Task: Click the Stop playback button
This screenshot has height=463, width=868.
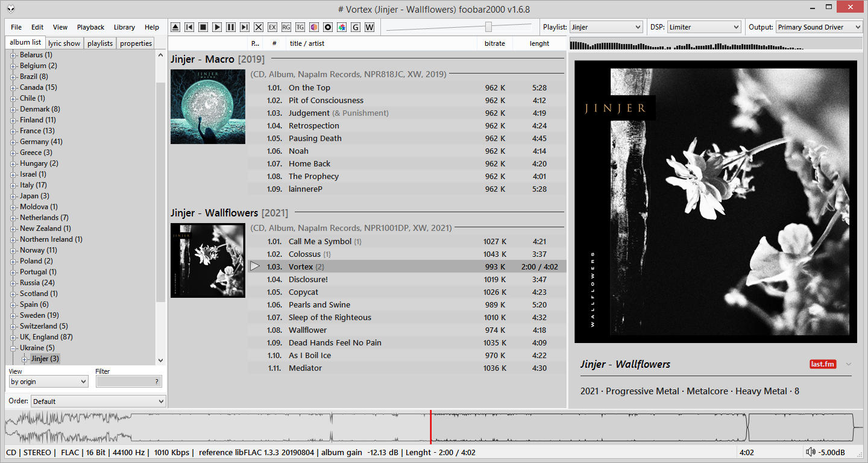Action: click(203, 27)
